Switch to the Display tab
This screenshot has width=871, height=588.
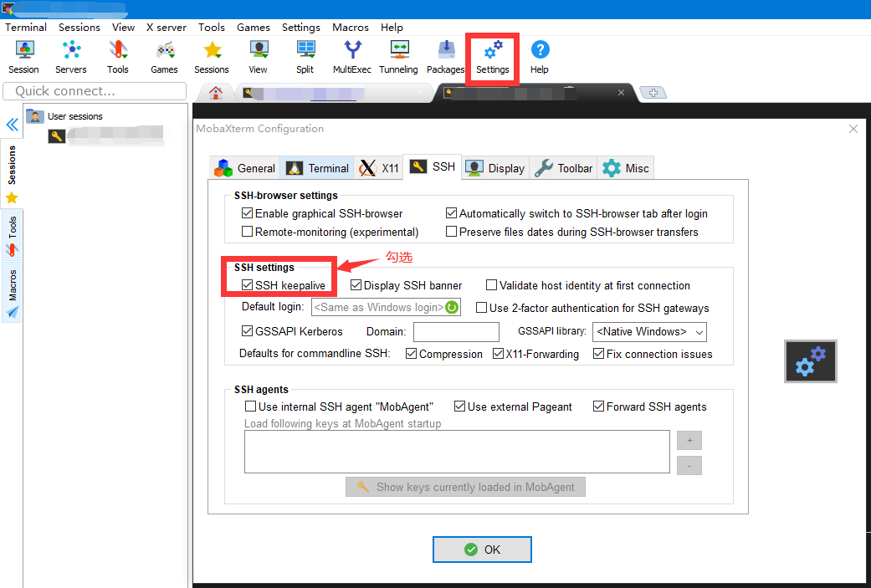click(494, 167)
